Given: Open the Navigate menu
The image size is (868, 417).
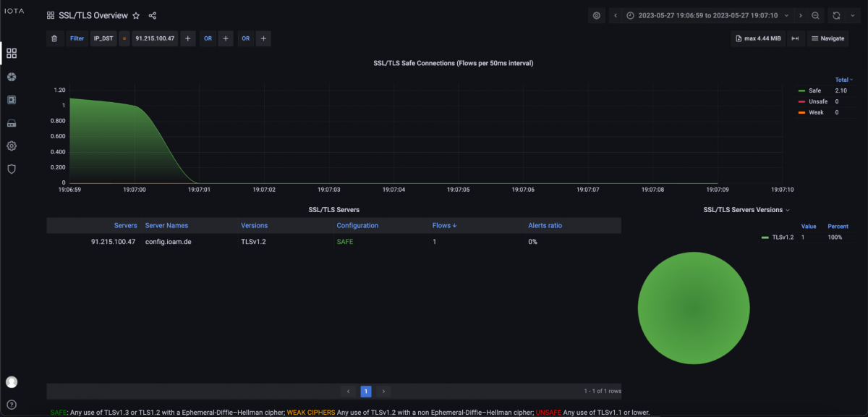Looking at the screenshot, I should click(828, 38).
